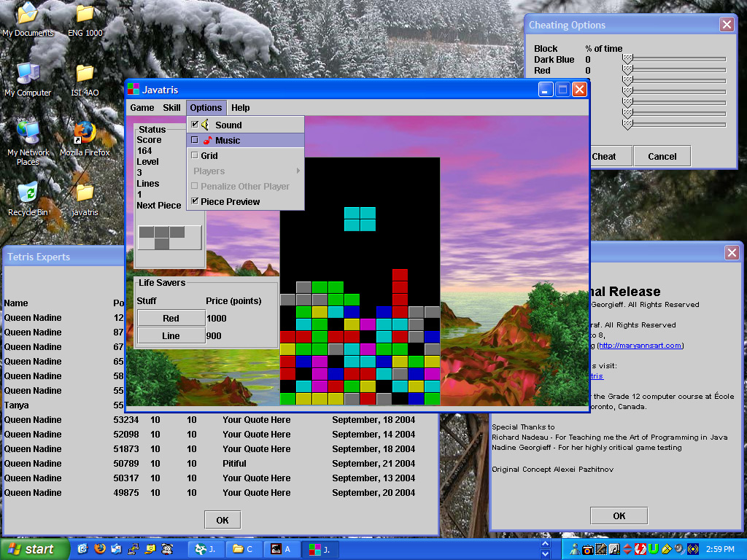Screen dimensions: 747x560
Task: Click the wireless signal tray icon
Action: 693,549
